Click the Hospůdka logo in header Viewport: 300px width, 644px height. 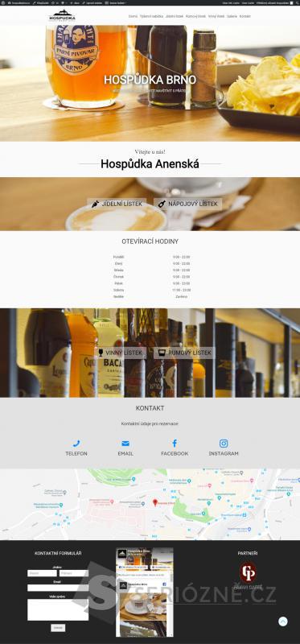point(62,15)
